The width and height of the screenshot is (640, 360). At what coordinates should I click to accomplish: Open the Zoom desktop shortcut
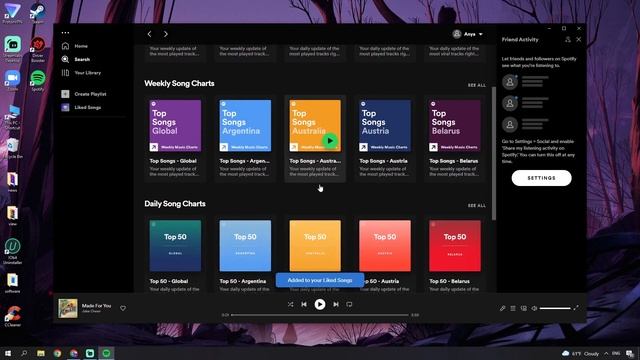pos(13,81)
